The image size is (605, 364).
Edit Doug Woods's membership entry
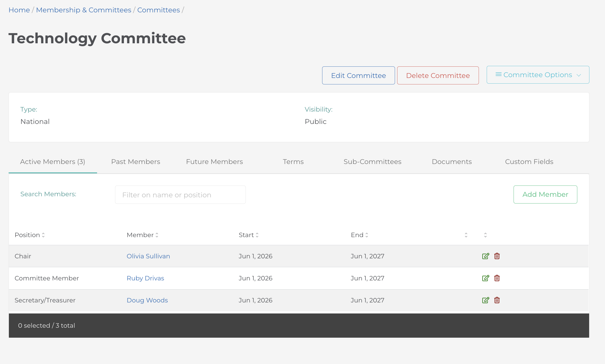[x=485, y=300]
